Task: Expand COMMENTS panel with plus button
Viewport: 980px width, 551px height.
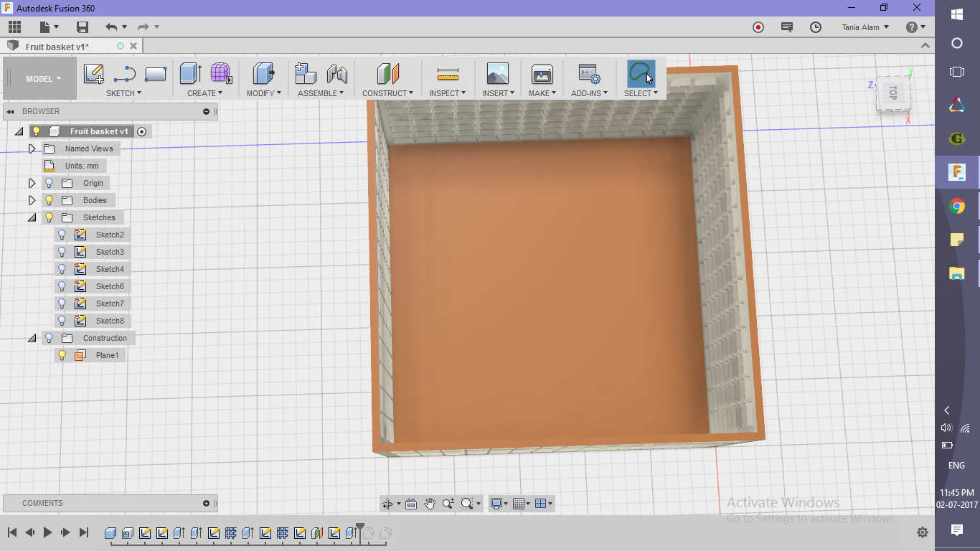Action: [207, 503]
